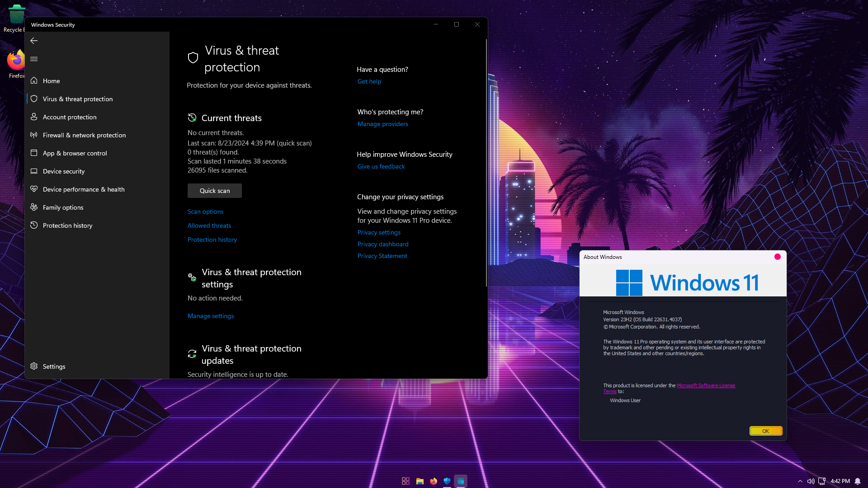The image size is (868, 488).
Task: Click the Windows Security shield taskbar icon
Action: pos(447,481)
